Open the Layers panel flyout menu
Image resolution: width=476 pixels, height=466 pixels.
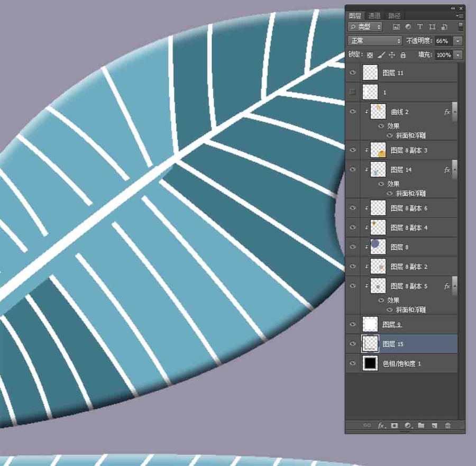pyautogui.click(x=460, y=15)
